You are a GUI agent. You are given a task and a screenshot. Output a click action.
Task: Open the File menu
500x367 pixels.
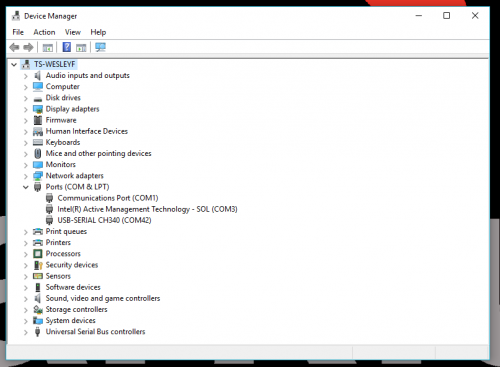(18, 32)
